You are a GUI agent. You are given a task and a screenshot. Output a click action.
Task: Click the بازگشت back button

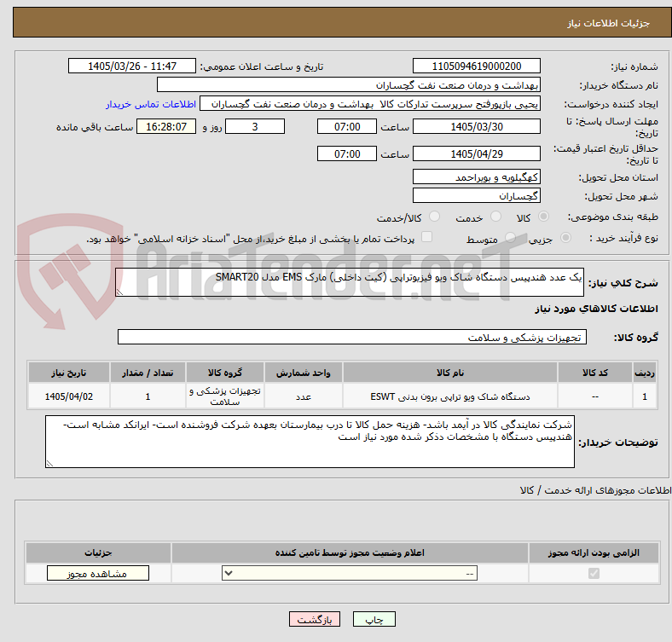pos(315,620)
